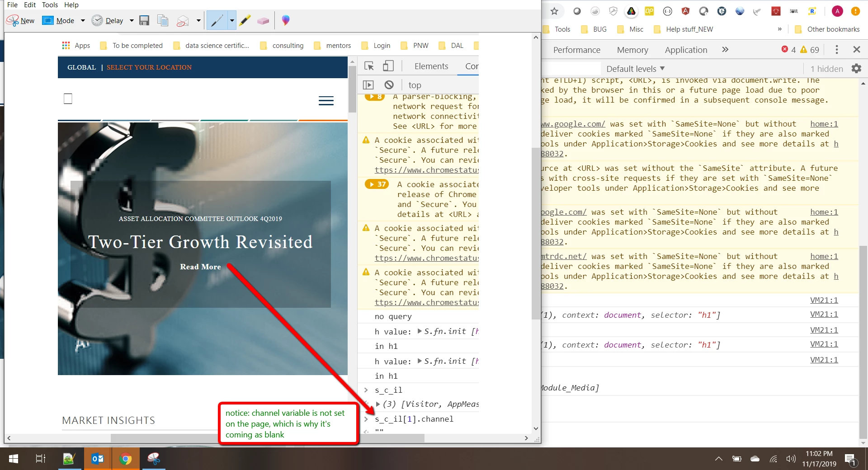Screen dimensions: 868x470
Task: Toggle the Pen tool in Snipping Tool
Action: click(x=217, y=21)
